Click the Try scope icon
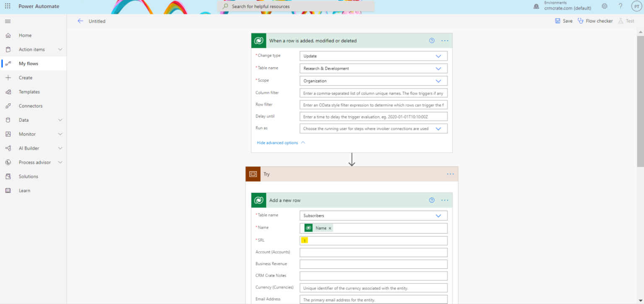Viewport: 644px width, 304px height. (252, 174)
